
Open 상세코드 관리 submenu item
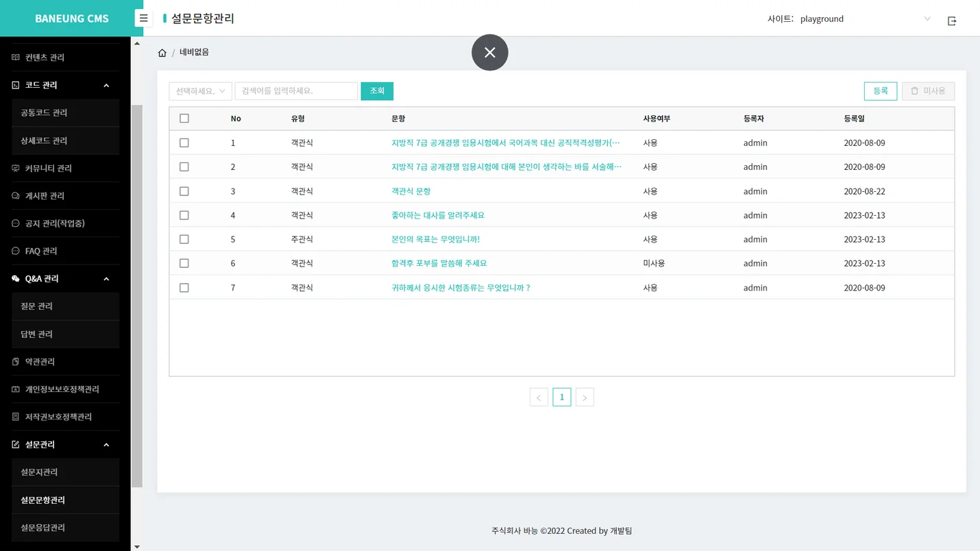[65, 140]
